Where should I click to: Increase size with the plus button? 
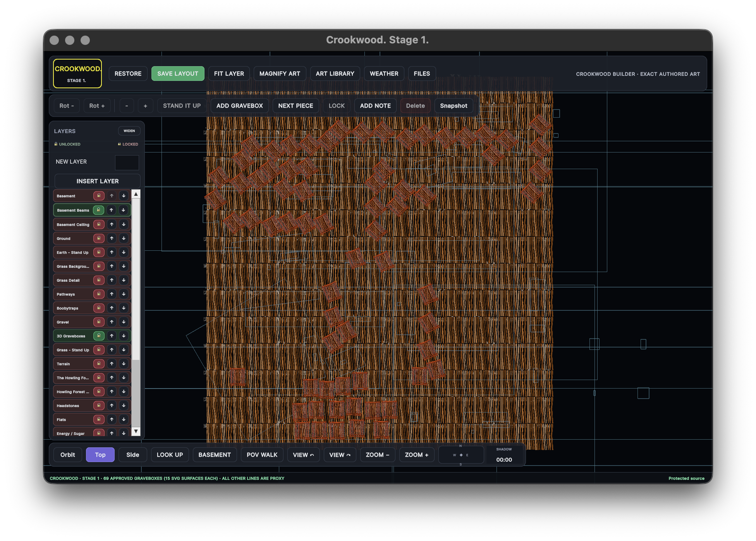pyautogui.click(x=146, y=106)
